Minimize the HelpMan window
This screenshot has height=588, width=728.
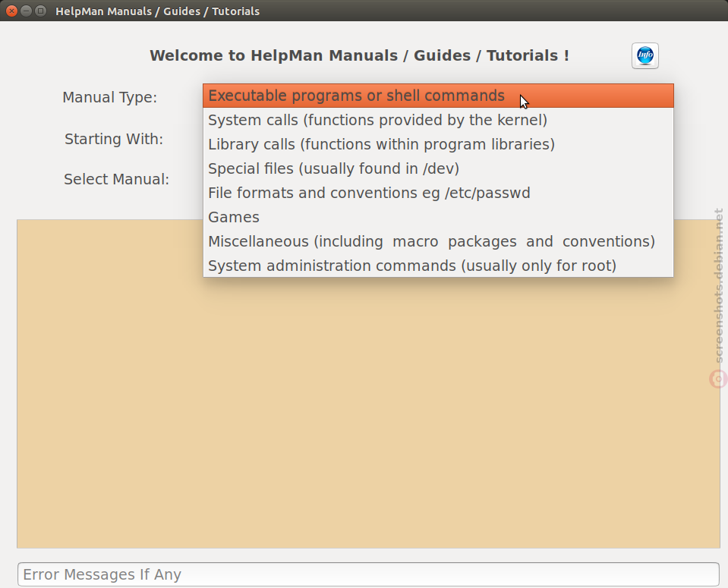pyautogui.click(x=26, y=11)
